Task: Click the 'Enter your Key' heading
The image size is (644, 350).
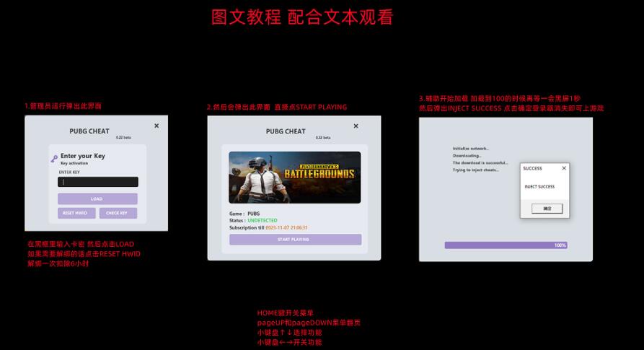Action: coord(82,156)
